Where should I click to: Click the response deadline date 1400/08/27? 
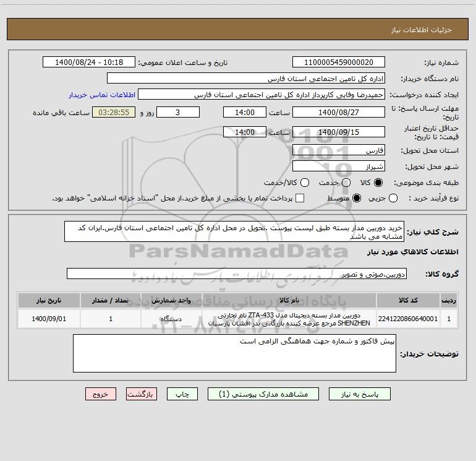tap(339, 112)
